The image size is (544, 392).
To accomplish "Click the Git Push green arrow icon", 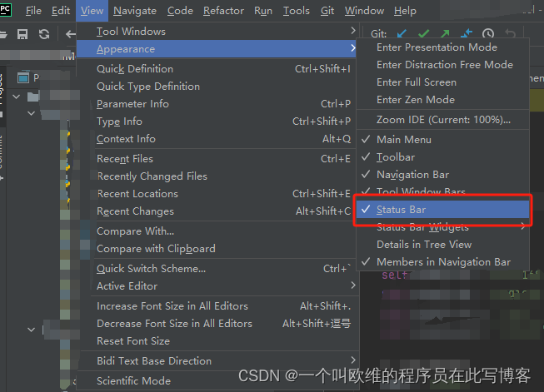I will click(445, 33).
